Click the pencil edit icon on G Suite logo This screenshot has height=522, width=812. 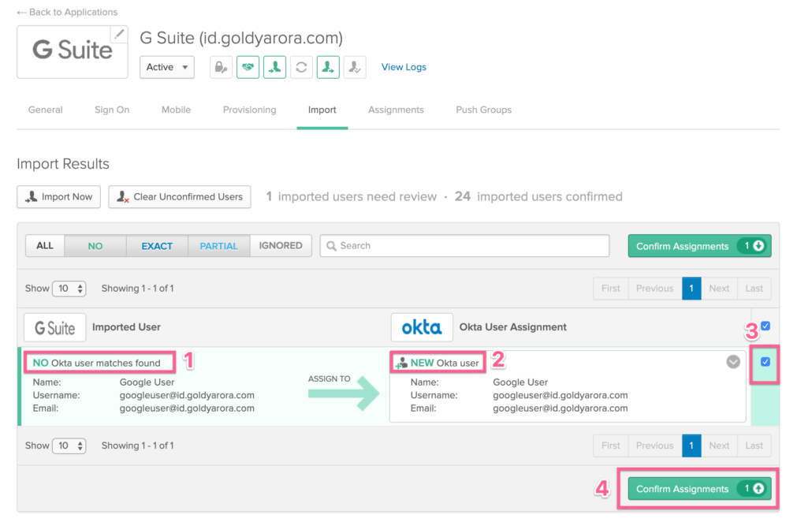point(120,34)
